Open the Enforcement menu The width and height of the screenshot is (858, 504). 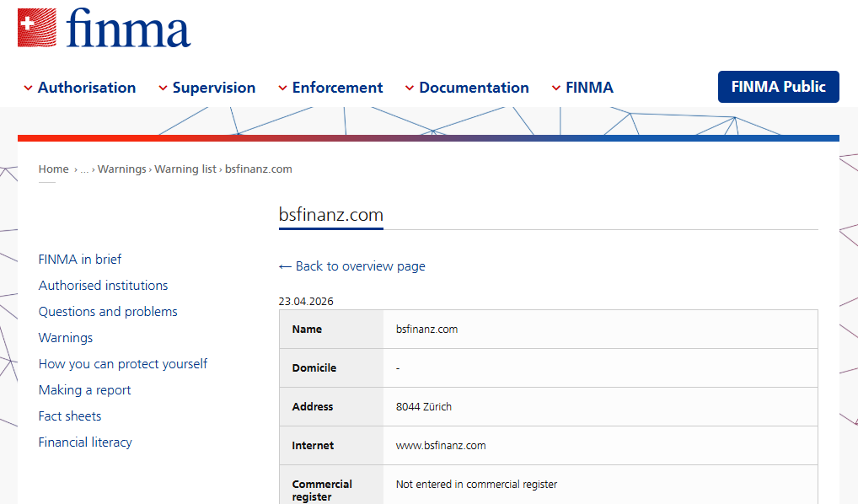(338, 88)
